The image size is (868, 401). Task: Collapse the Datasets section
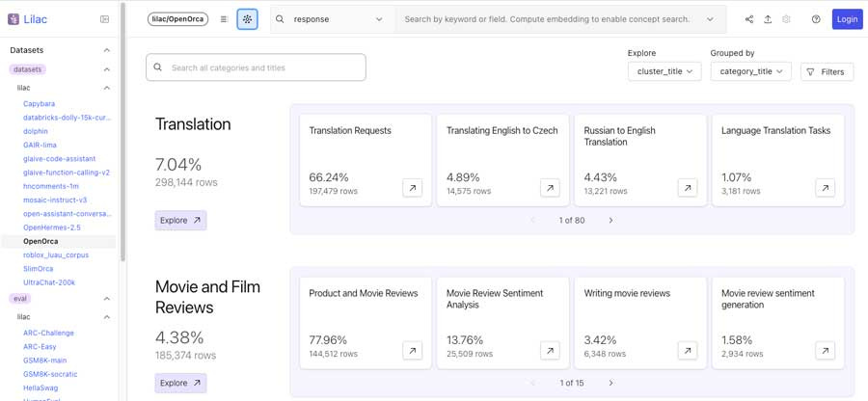(107, 50)
